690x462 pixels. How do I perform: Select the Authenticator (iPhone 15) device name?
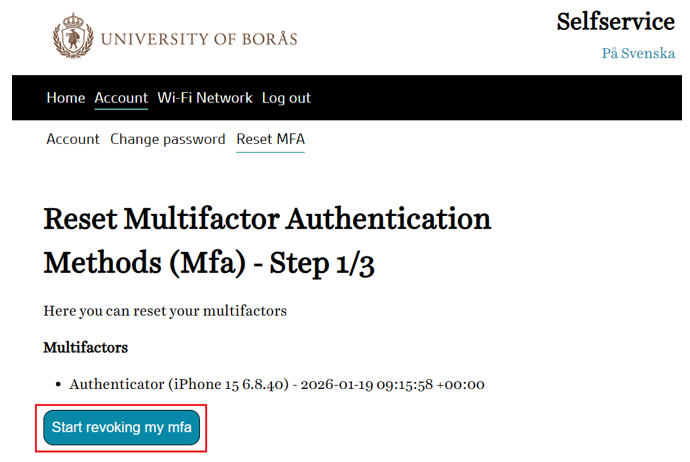tap(180, 384)
